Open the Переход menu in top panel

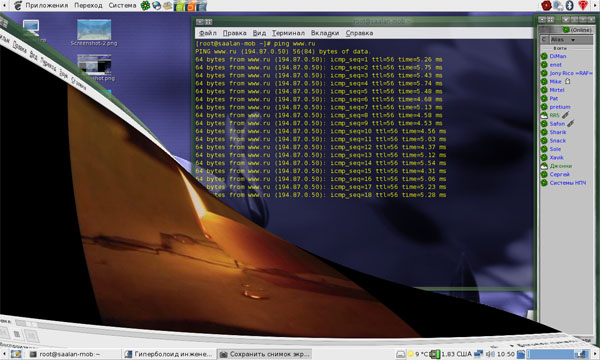[x=88, y=5]
